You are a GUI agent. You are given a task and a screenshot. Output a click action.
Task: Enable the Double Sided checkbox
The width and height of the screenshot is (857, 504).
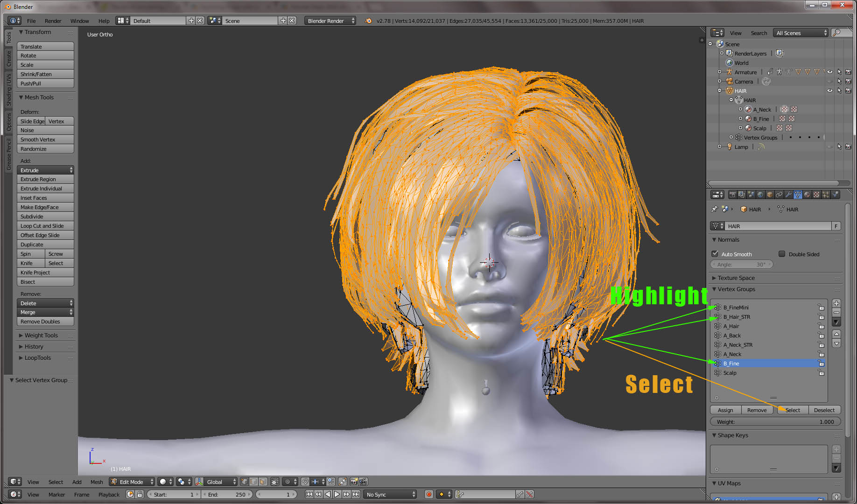[782, 254]
